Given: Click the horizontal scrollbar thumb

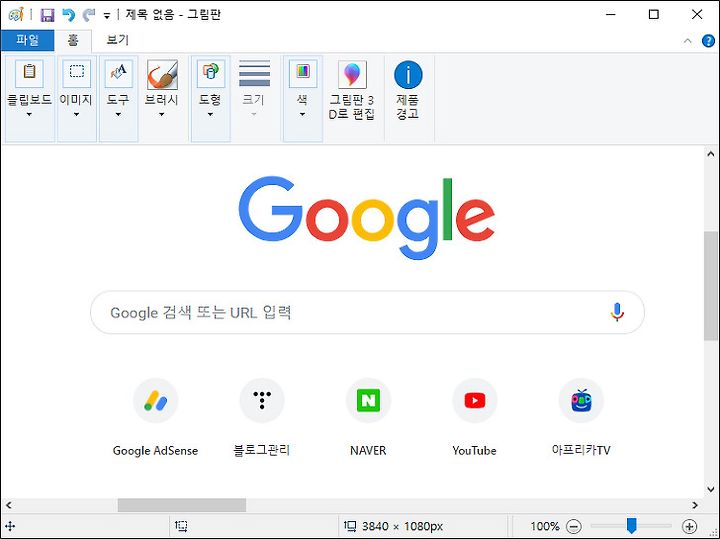Looking at the screenshot, I should 182,505.
